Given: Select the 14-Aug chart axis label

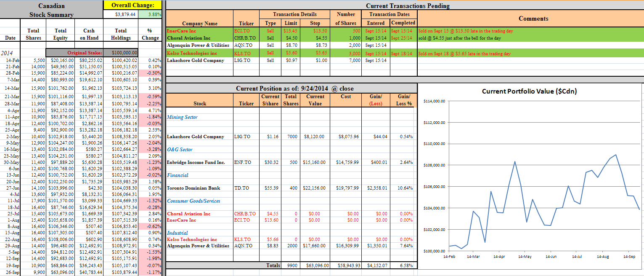Looking at the screenshot, I should click(603, 256).
